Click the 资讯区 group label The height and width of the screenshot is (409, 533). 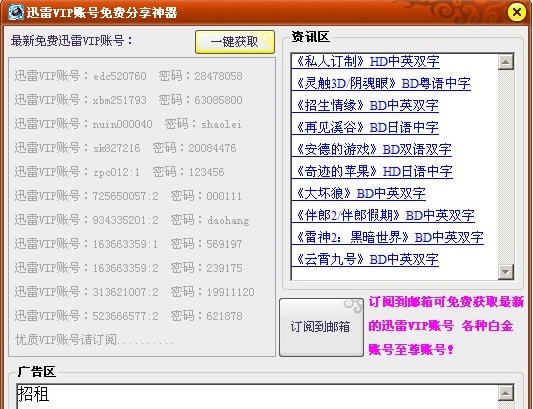coord(311,37)
